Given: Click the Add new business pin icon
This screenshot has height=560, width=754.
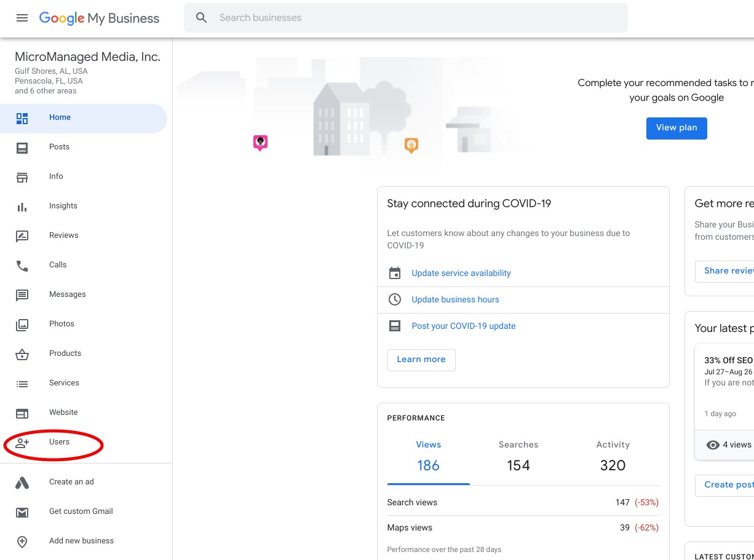Looking at the screenshot, I should click(x=22, y=542).
